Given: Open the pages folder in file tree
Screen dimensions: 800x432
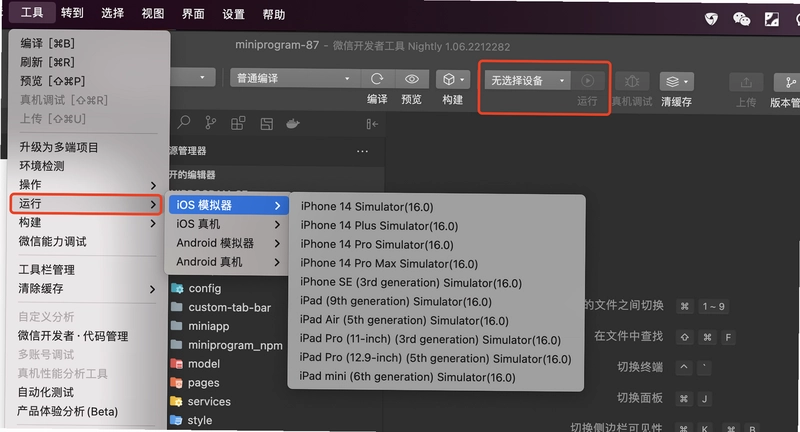Looking at the screenshot, I should [x=203, y=383].
